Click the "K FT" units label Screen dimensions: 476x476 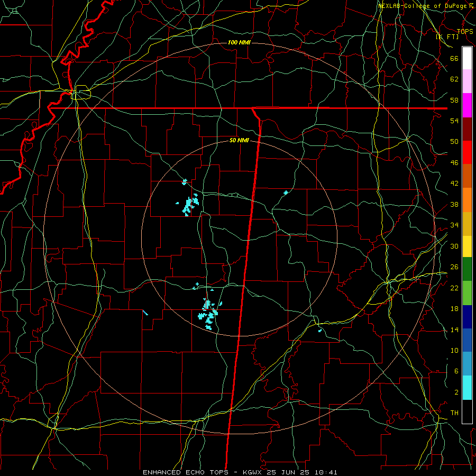(x=447, y=36)
